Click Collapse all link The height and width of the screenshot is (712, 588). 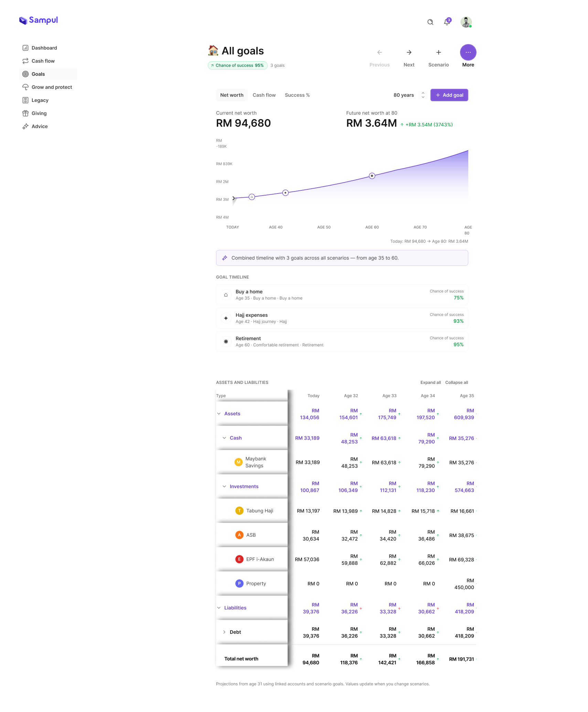(457, 383)
